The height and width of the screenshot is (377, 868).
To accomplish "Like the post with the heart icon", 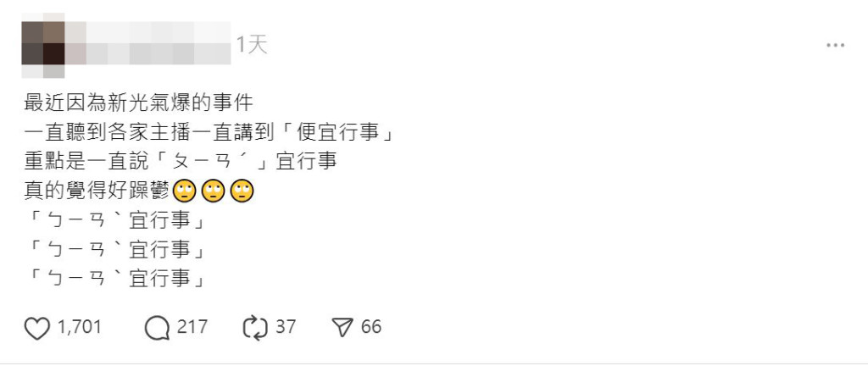I will coord(37,328).
